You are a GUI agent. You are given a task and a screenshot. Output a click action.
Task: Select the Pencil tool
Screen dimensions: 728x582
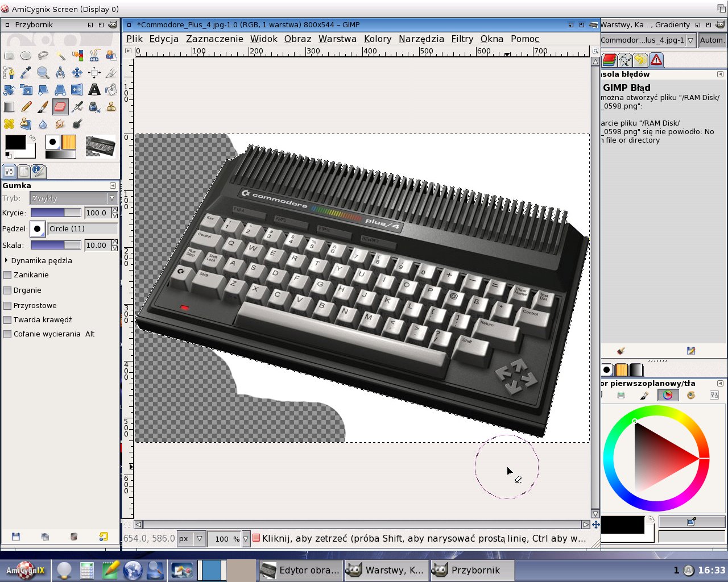(x=26, y=107)
